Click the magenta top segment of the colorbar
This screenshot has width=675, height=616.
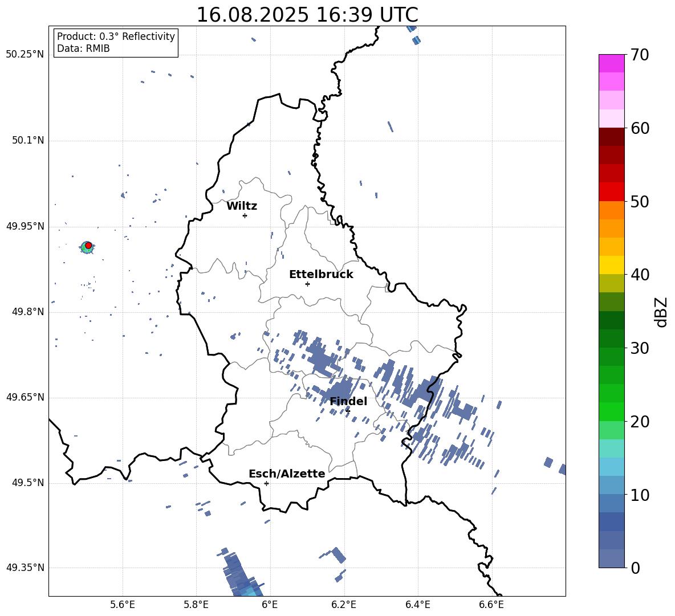[x=611, y=63]
